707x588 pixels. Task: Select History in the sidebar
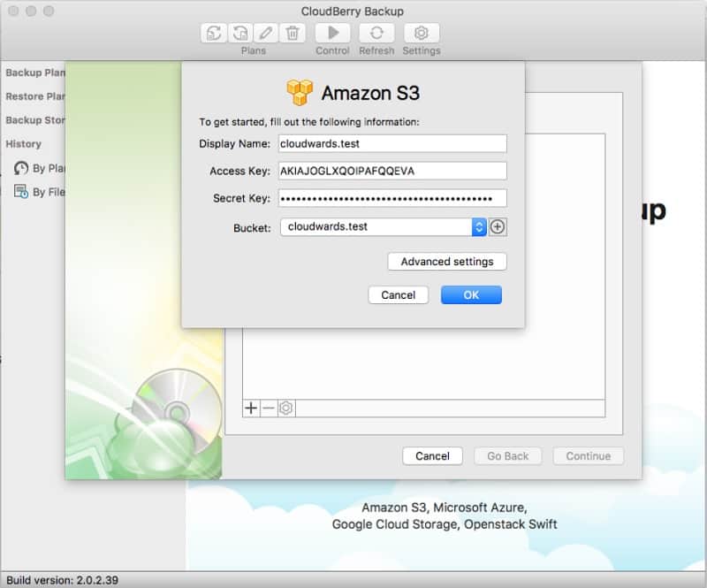(x=24, y=144)
